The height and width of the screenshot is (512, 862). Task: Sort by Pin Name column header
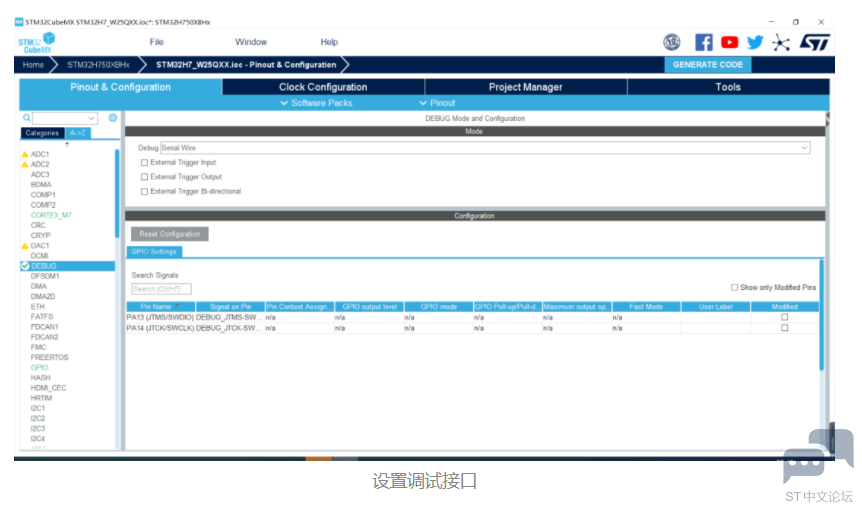pos(161,307)
